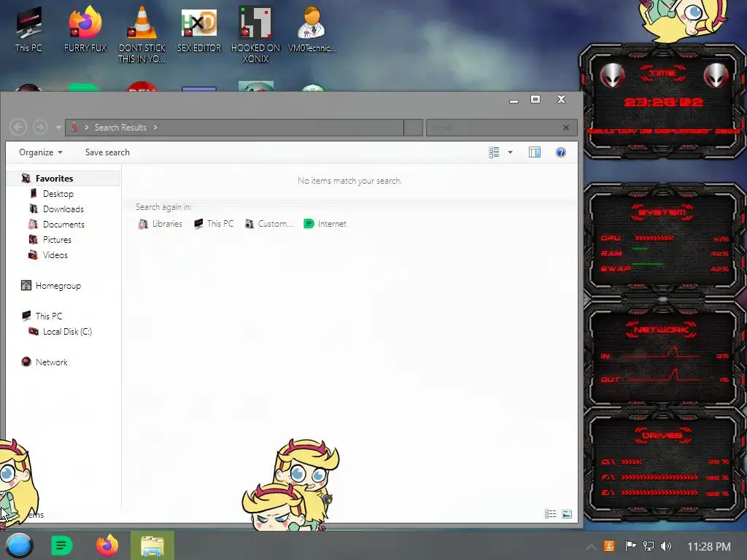Click Save search button
Image resolution: width=747 pixels, height=560 pixels.
[x=107, y=152]
